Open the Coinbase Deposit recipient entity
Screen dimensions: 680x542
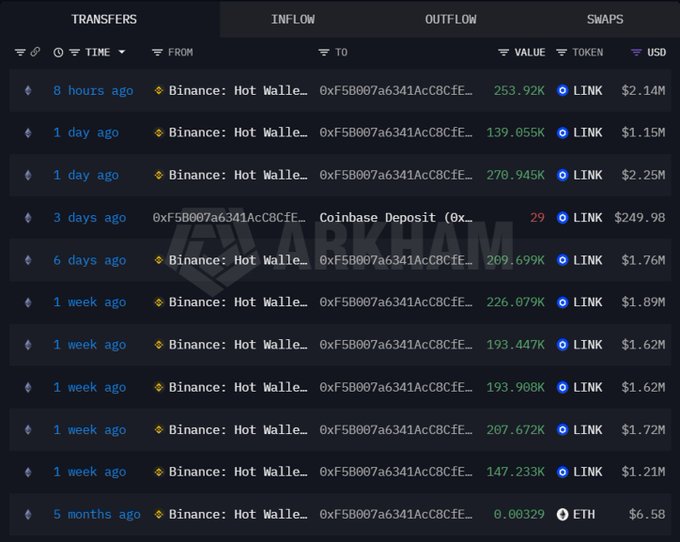pos(396,217)
